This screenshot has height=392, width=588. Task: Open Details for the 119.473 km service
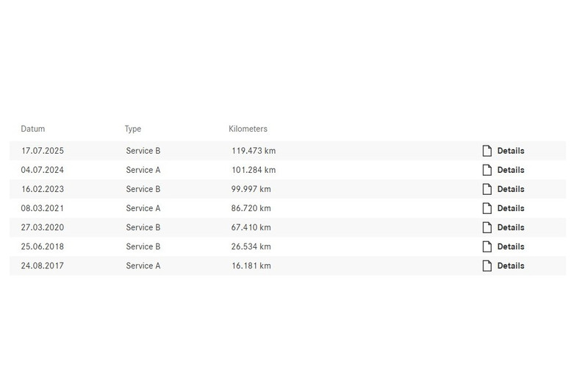[x=510, y=151]
